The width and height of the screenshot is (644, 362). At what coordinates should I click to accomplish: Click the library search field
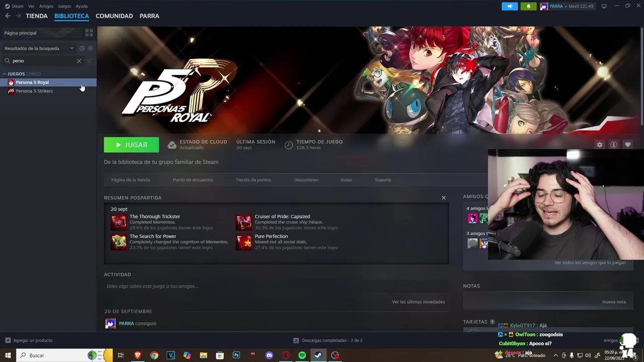[43, 61]
